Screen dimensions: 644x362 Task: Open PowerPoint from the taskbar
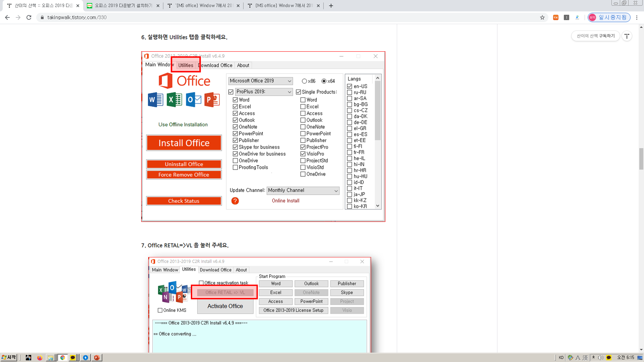click(x=97, y=358)
